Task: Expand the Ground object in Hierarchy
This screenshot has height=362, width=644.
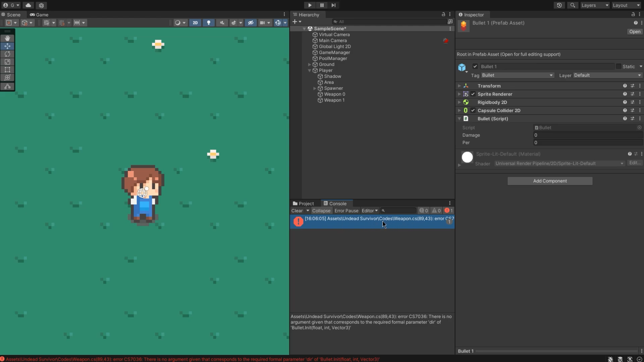Action: 310,64
